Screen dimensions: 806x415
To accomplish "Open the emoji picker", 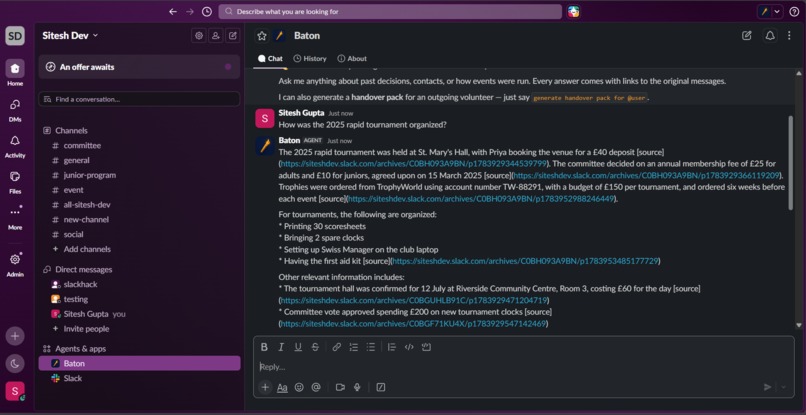I will [299, 387].
